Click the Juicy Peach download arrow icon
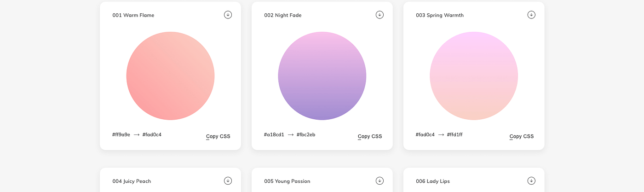The width and height of the screenshot is (644, 192). (228, 180)
